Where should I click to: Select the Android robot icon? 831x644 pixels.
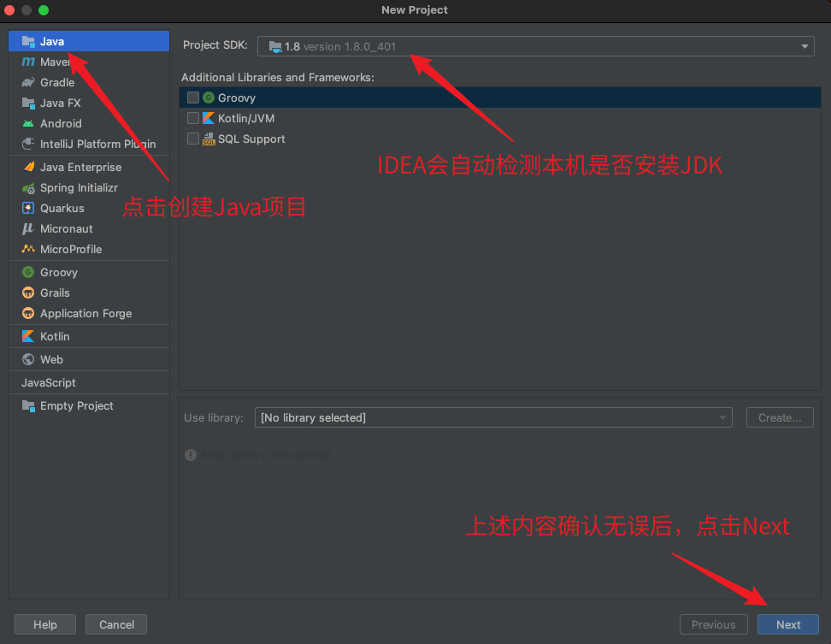point(28,124)
